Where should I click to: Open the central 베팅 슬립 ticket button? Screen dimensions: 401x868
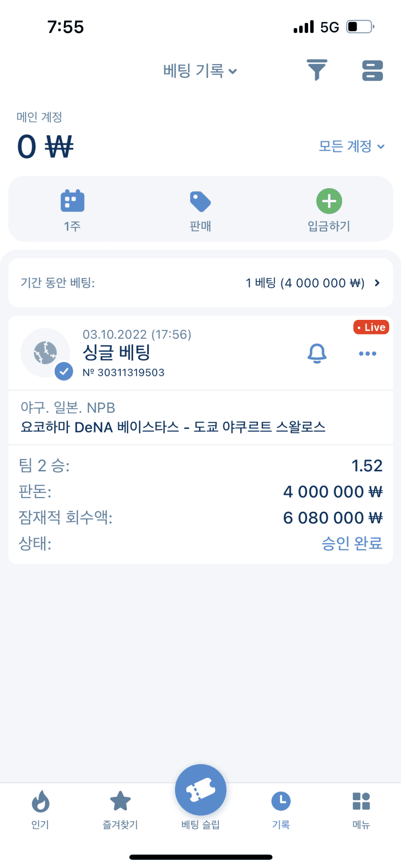tap(200, 790)
